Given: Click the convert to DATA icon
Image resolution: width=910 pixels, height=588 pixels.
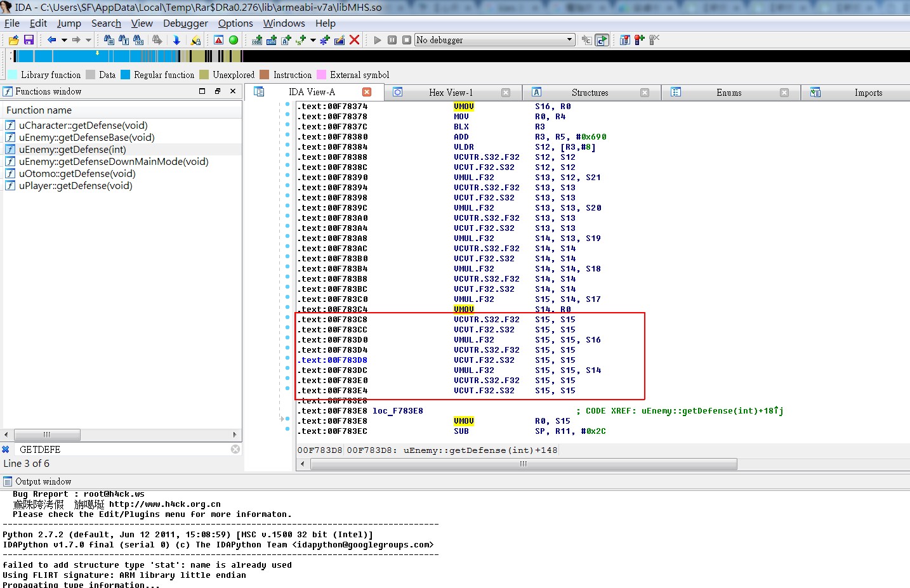Looking at the screenshot, I should coord(272,40).
